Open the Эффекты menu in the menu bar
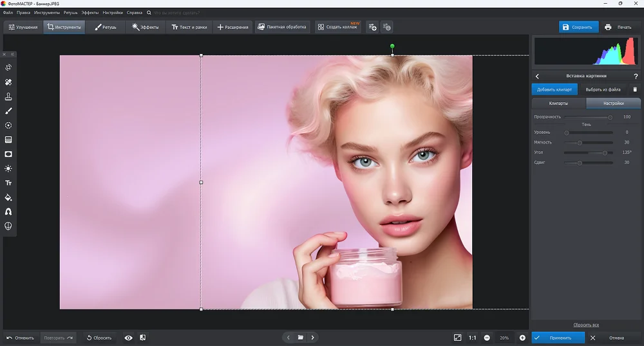 click(x=90, y=12)
